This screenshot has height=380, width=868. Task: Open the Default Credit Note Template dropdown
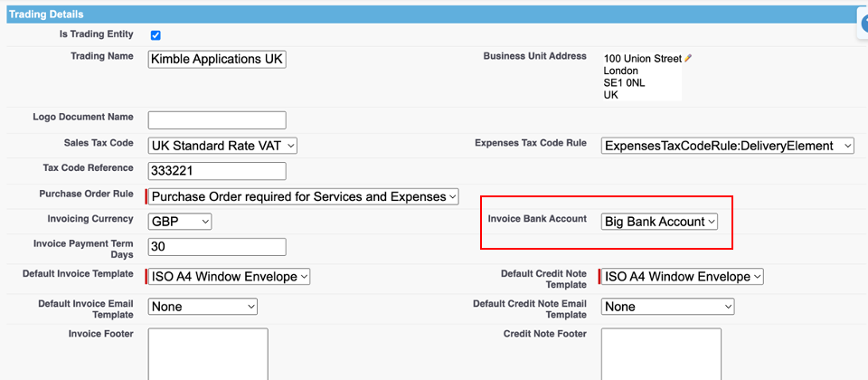(682, 277)
